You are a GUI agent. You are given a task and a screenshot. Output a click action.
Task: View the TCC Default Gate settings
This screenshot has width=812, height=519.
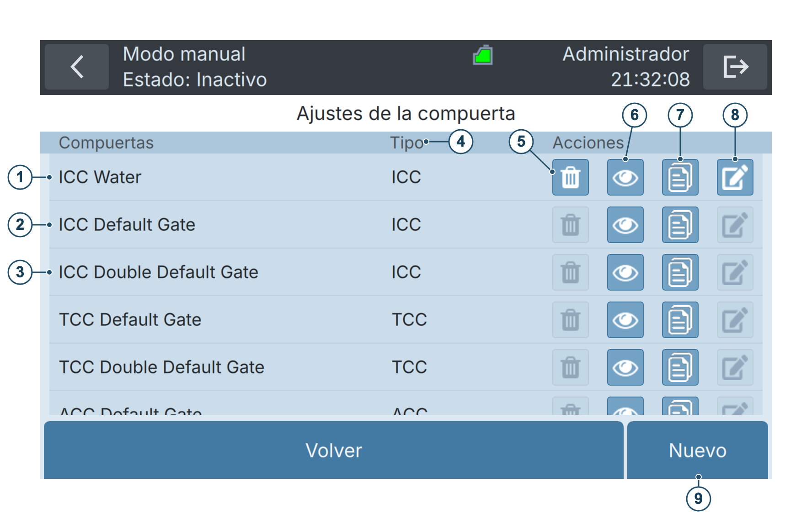(625, 320)
